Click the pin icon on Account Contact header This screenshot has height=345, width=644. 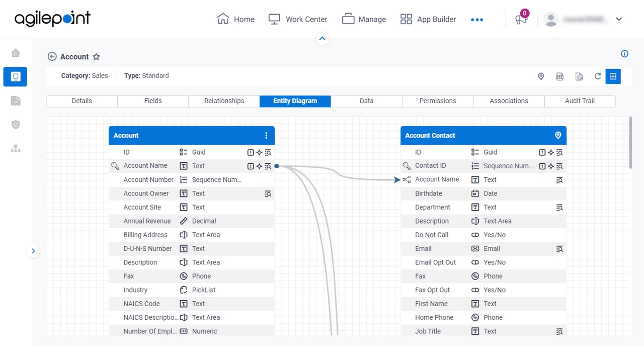557,135
